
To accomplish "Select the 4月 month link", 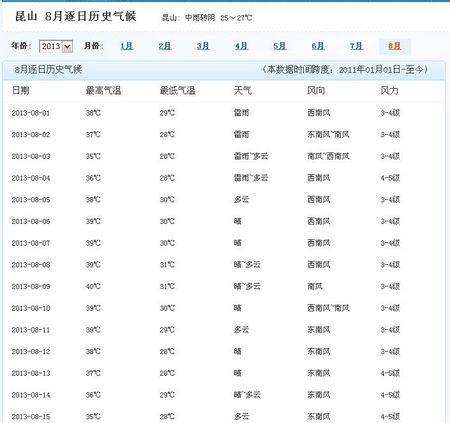I will pos(241,46).
